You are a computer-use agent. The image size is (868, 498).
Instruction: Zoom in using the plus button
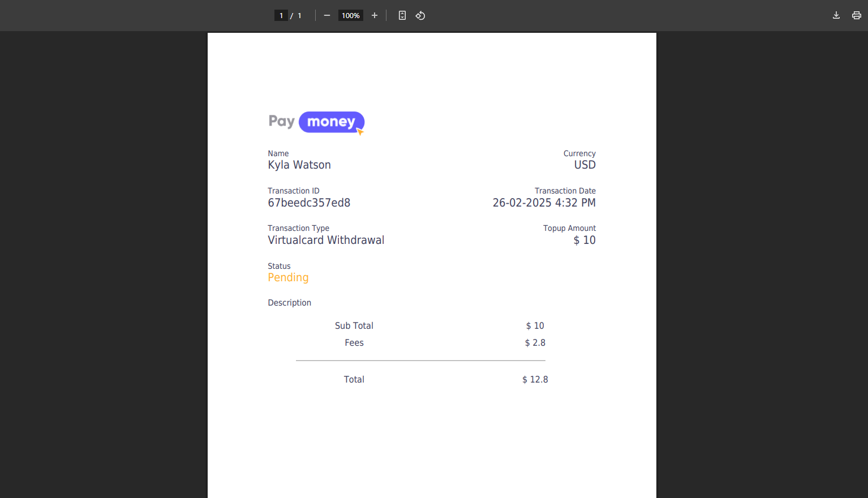coord(374,15)
